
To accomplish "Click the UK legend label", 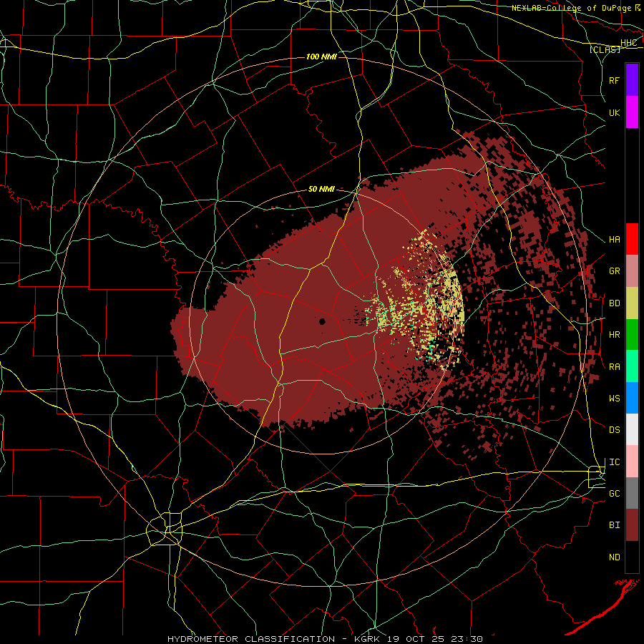I will point(614,113).
